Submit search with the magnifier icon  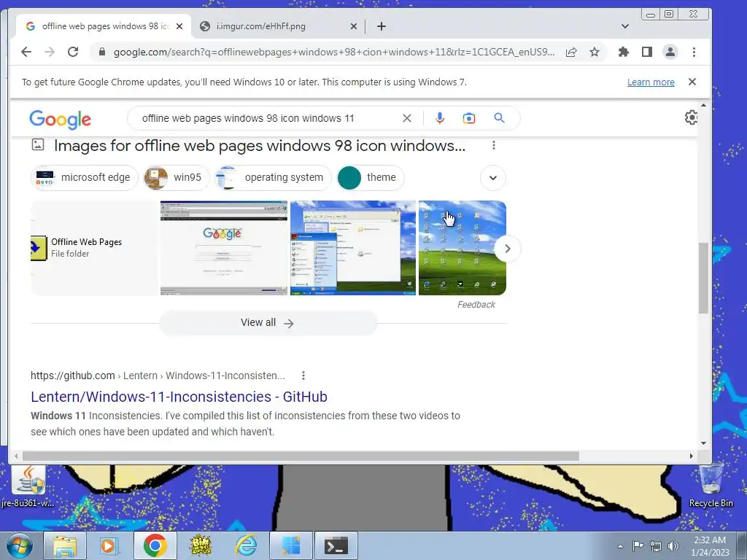499,118
